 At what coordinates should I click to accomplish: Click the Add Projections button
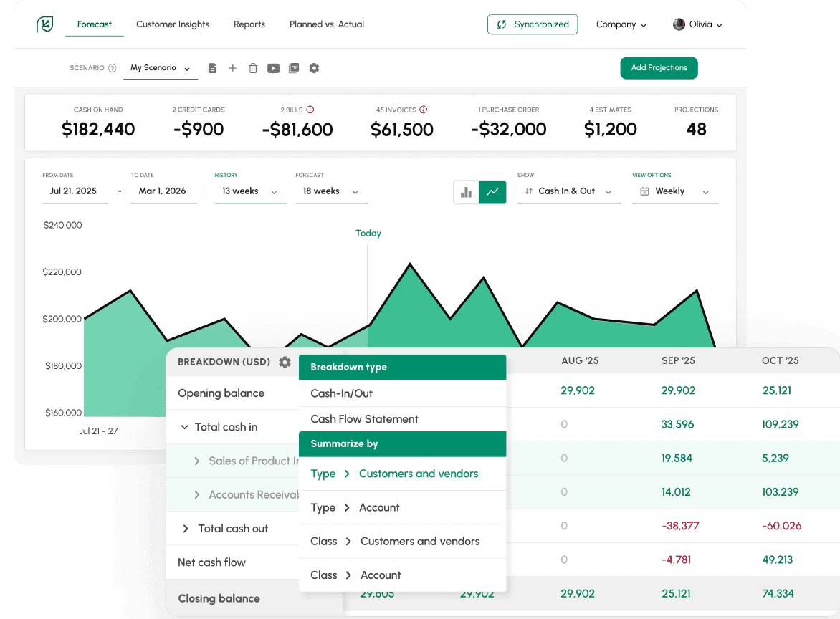(x=658, y=68)
